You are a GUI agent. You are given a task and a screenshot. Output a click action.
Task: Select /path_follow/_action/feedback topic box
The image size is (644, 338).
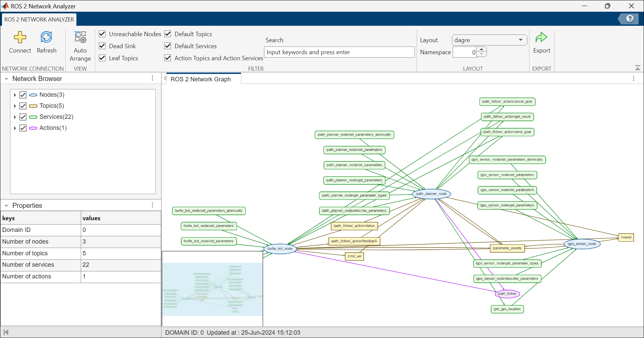(354, 241)
